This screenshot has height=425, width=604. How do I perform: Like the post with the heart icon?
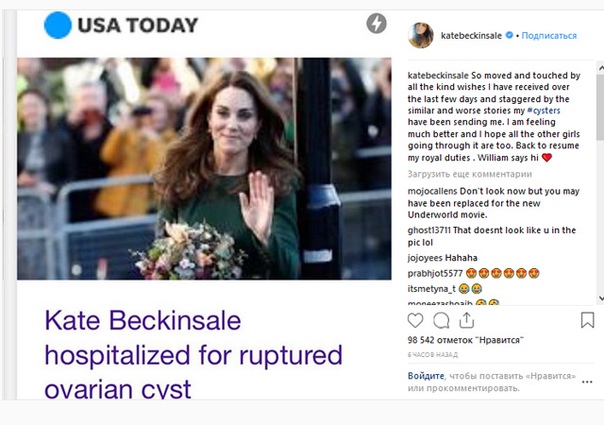(415, 320)
